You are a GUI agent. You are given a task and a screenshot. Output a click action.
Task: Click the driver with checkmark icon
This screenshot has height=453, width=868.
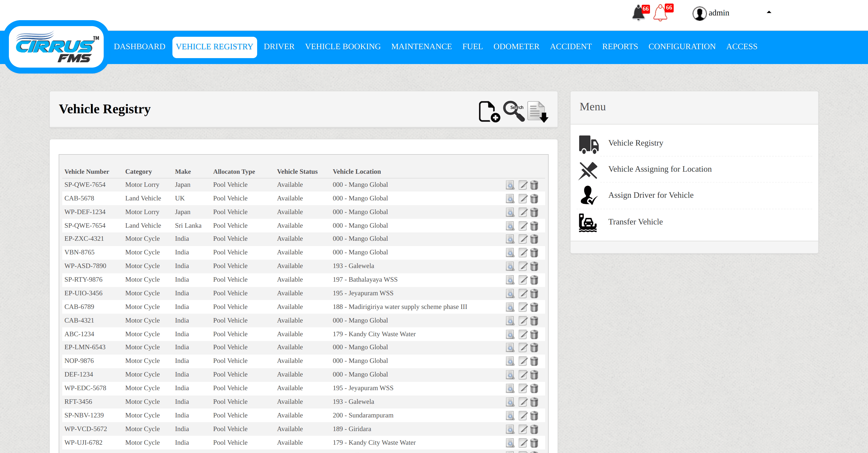pyautogui.click(x=588, y=195)
